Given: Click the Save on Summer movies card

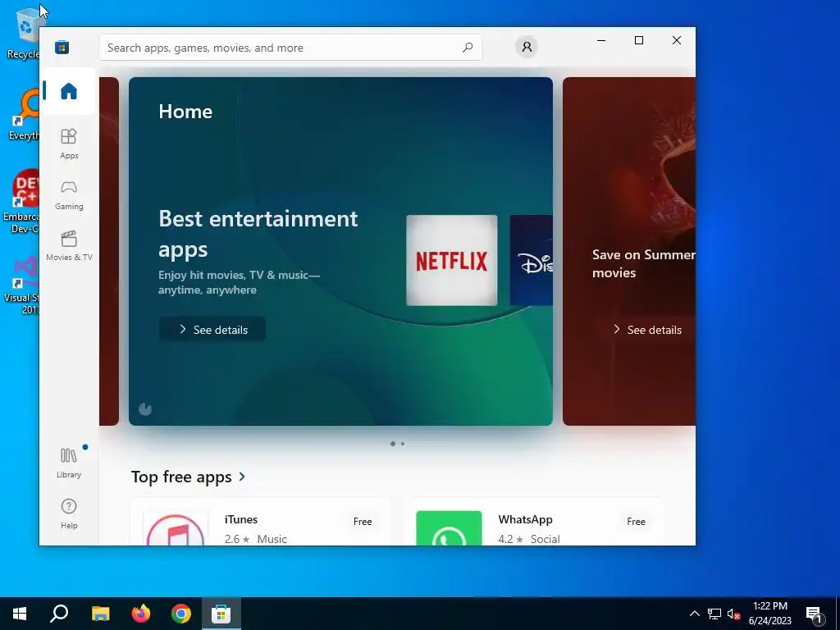Looking at the screenshot, I should click(629, 251).
